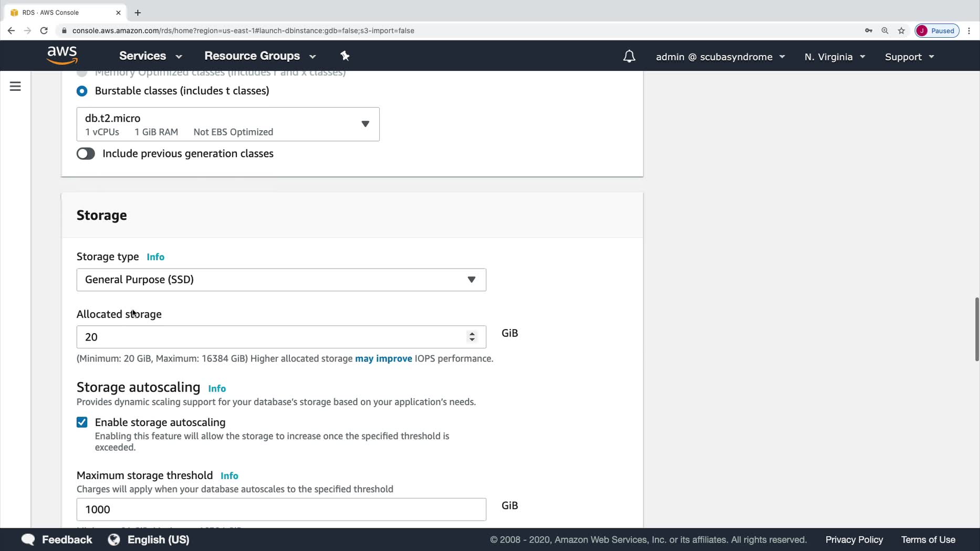980x551 pixels.
Task: Click the Allocated storage stepper arrows
Action: click(x=472, y=337)
